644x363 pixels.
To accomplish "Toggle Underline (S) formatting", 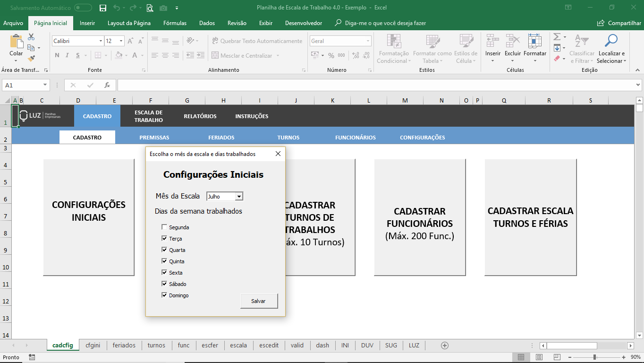I will point(78,55).
